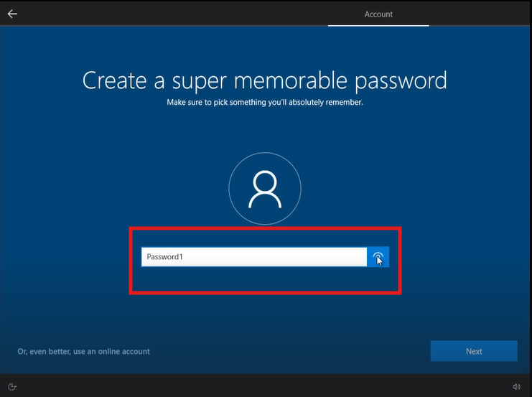Use an online account instead link
The height and width of the screenshot is (397, 532).
pos(83,351)
